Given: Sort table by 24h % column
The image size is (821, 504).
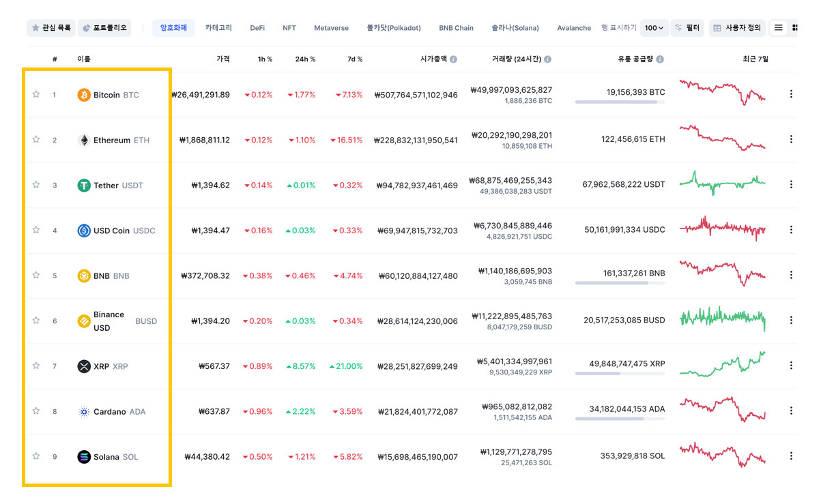Looking at the screenshot, I should [x=305, y=59].
